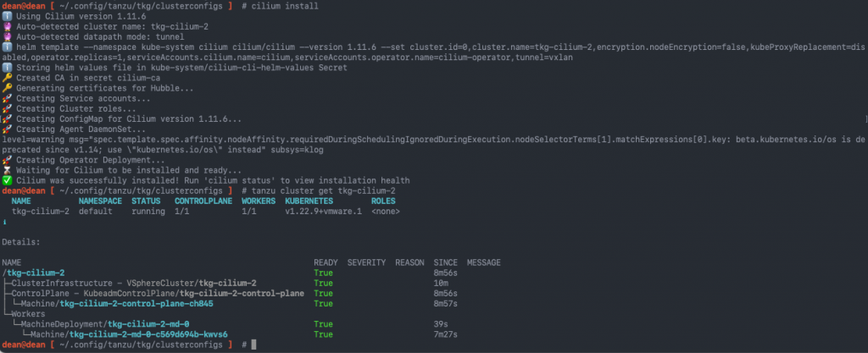The width and height of the screenshot is (868, 353).
Task: Click the rocket icon beside Creating Operator Deployment
Action: pyautogui.click(x=6, y=160)
